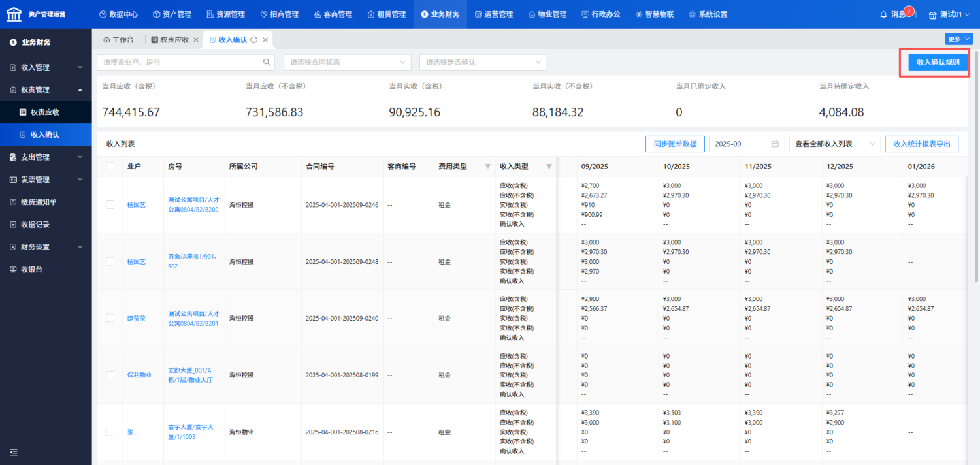
Task: Check the row for 邵莹莹
Action: tap(110, 318)
